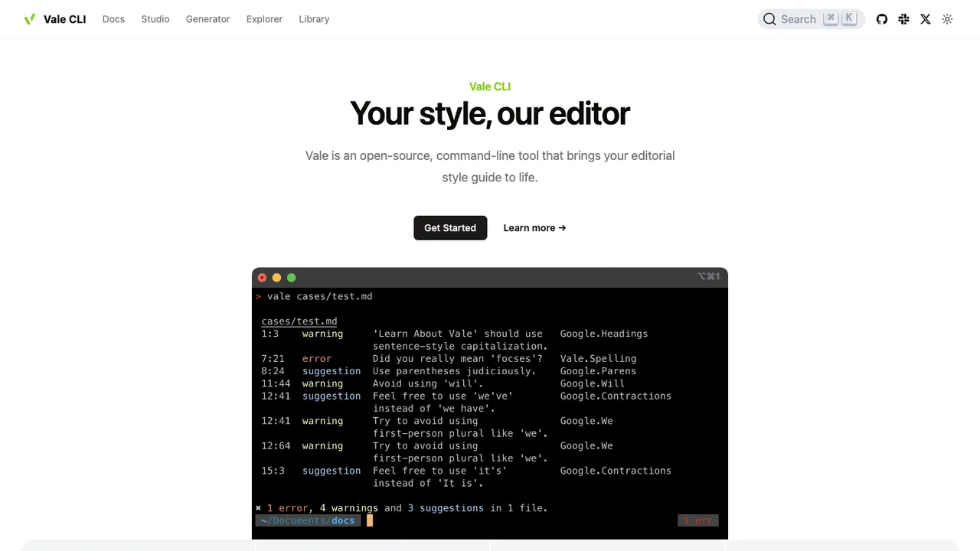The height and width of the screenshot is (551, 980).
Task: Go to the Studio page
Action: coord(155,19)
